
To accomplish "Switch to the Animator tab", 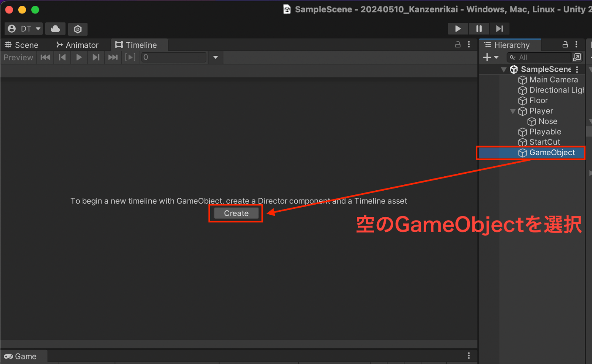I will (x=77, y=45).
